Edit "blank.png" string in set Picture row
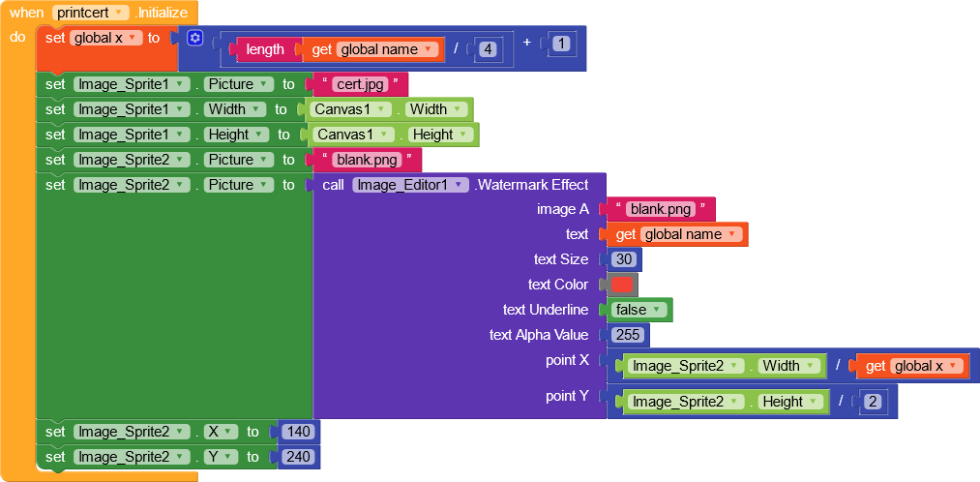Image resolution: width=980 pixels, height=482 pixels. (x=367, y=160)
